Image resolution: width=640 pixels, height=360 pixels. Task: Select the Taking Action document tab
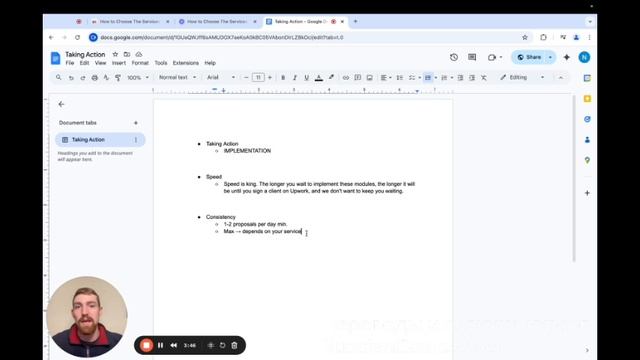(100, 140)
